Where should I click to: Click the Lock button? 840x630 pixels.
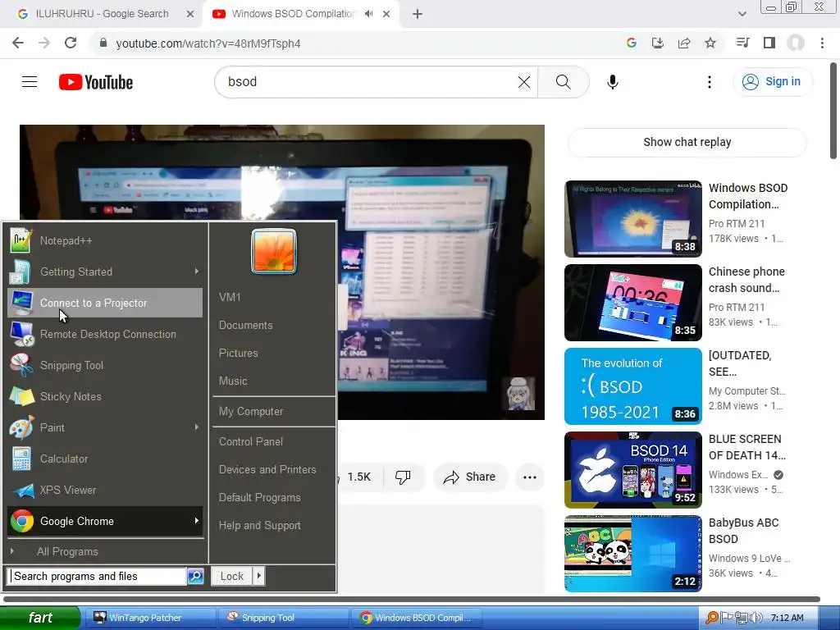(232, 577)
